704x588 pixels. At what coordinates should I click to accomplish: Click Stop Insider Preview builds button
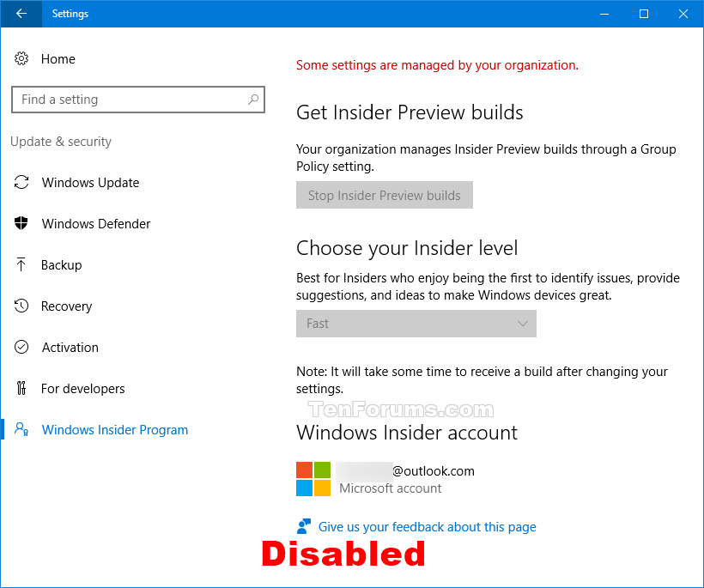[385, 195]
